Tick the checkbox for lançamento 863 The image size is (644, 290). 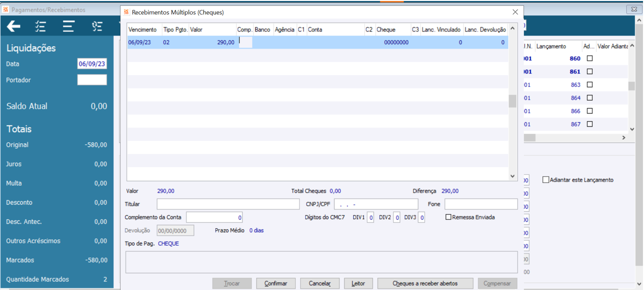(589, 85)
